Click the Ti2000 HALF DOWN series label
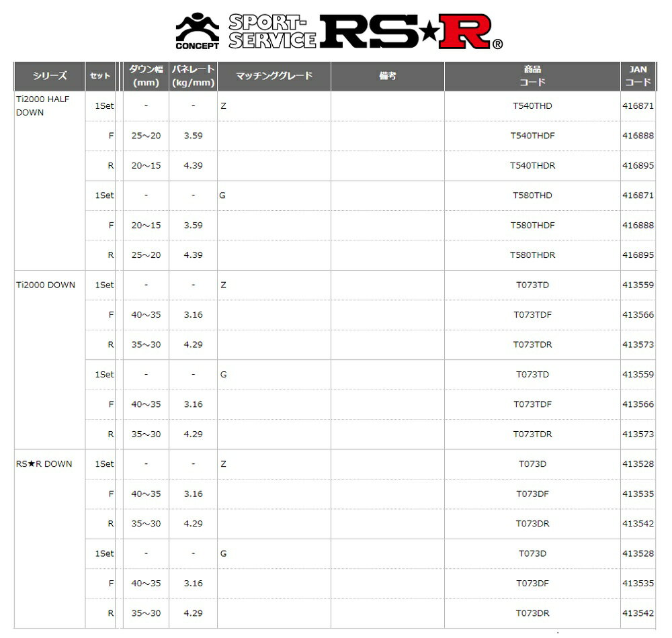The height and width of the screenshot is (638, 672). [42, 105]
